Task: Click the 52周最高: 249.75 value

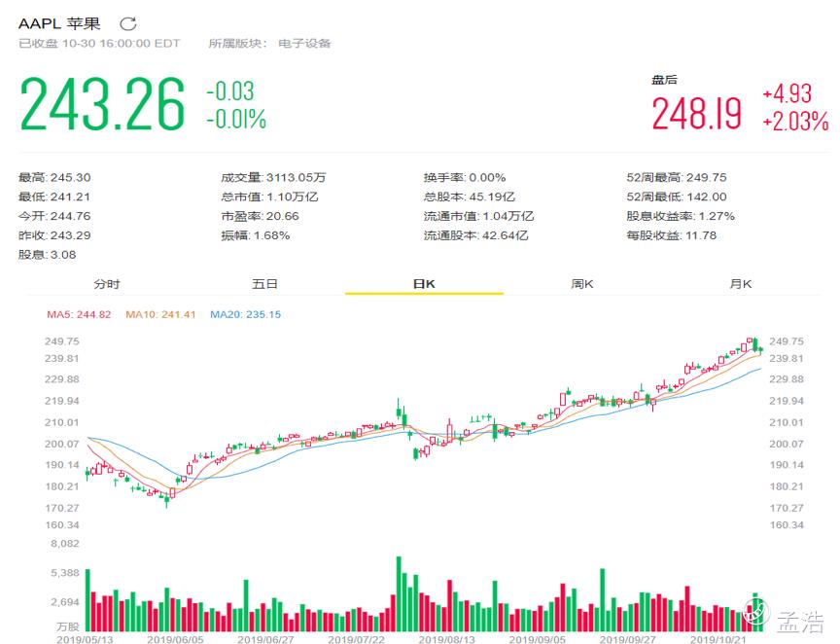Action: pyautogui.click(x=677, y=177)
